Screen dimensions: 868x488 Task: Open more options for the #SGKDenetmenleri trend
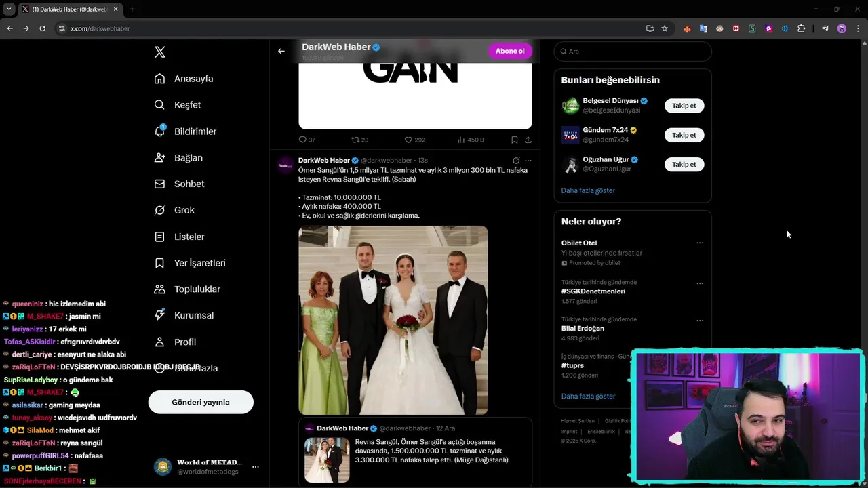pos(700,283)
